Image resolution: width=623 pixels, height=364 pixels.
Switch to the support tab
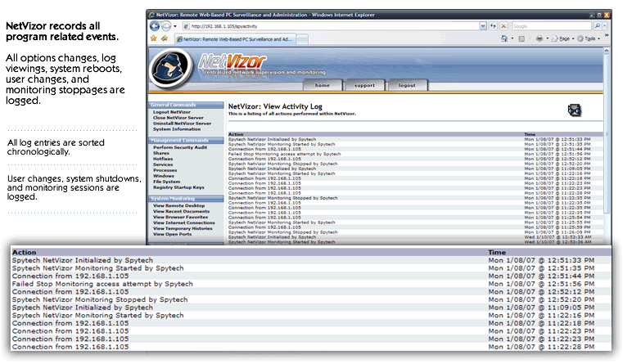click(363, 85)
